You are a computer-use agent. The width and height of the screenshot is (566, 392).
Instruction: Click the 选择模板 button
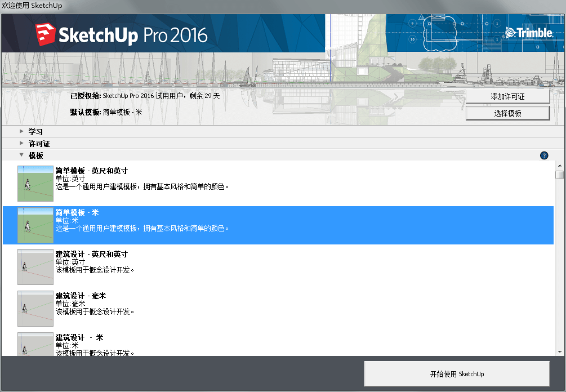[507, 113]
